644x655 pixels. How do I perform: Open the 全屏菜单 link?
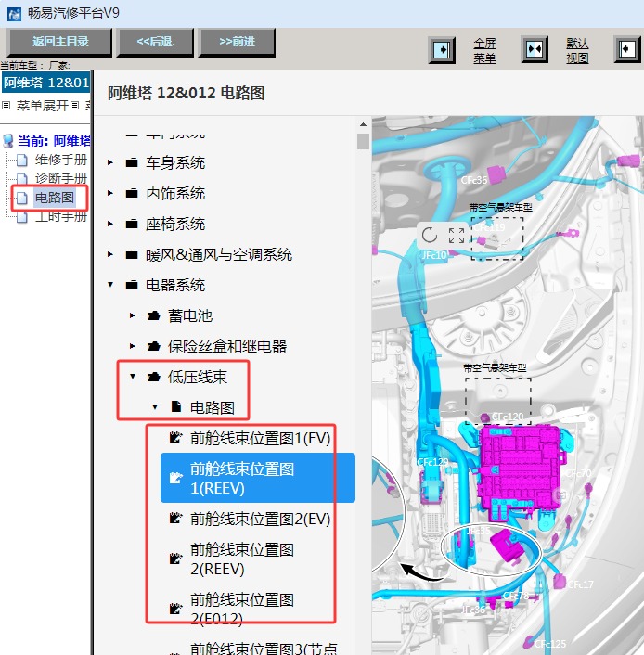pos(484,50)
